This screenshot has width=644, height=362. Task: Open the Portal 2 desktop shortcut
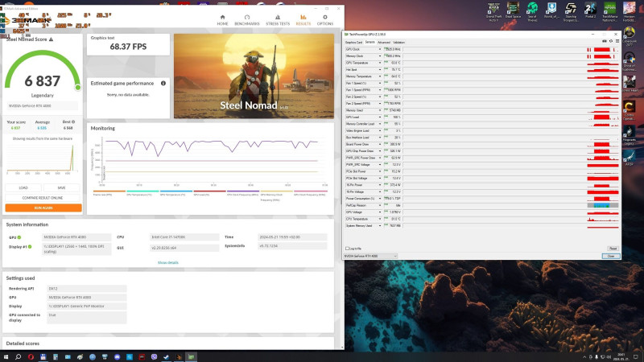(x=590, y=10)
